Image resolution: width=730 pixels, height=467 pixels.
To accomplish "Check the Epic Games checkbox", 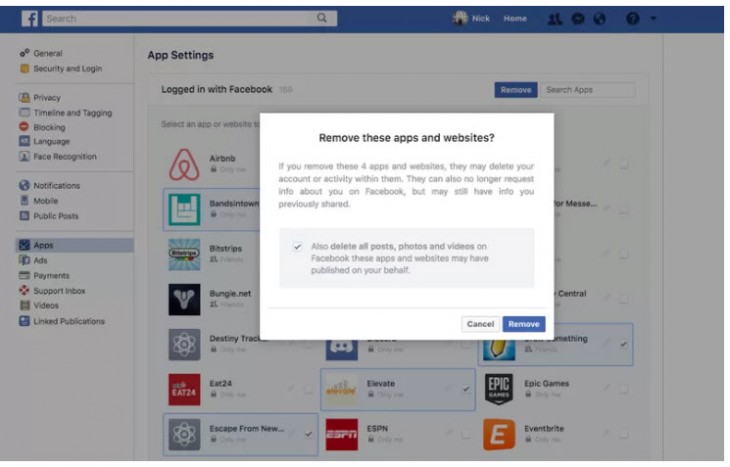I will [623, 389].
